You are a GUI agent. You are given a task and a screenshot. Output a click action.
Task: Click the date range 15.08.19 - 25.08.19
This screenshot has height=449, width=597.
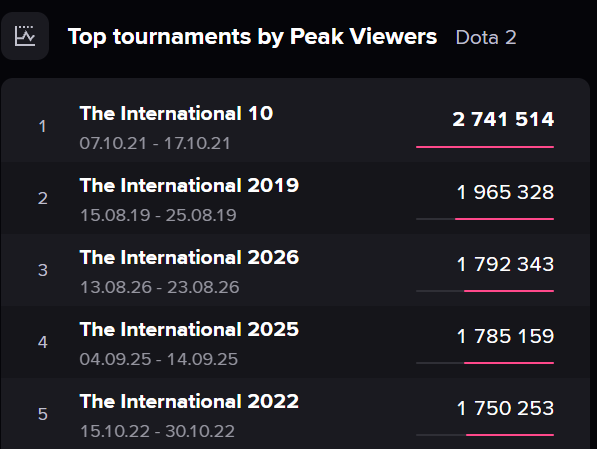pos(158,215)
